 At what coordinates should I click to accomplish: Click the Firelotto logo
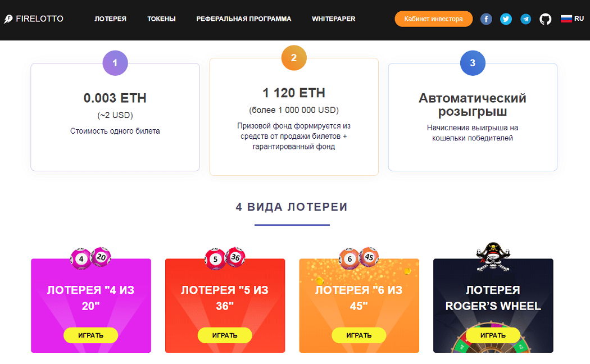coord(34,19)
